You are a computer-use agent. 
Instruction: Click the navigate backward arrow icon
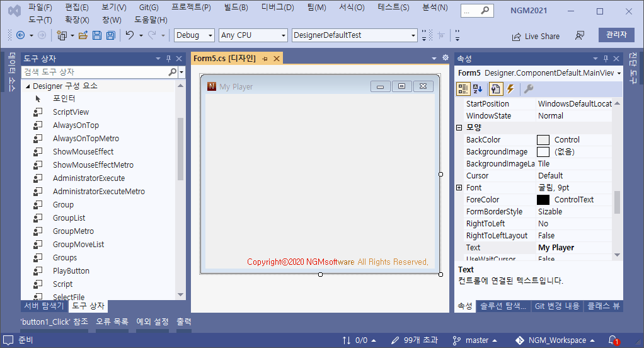pos(20,35)
